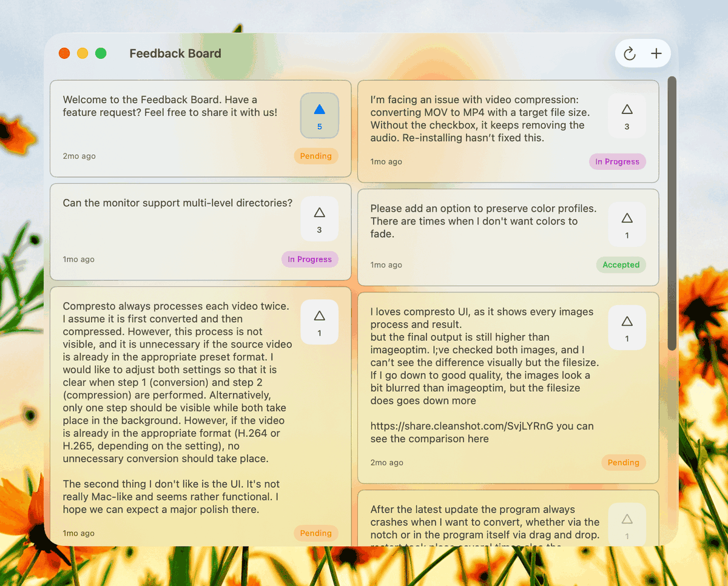Click the refresh icon in toolbar
Screen dimensions: 728x586
pos(630,53)
